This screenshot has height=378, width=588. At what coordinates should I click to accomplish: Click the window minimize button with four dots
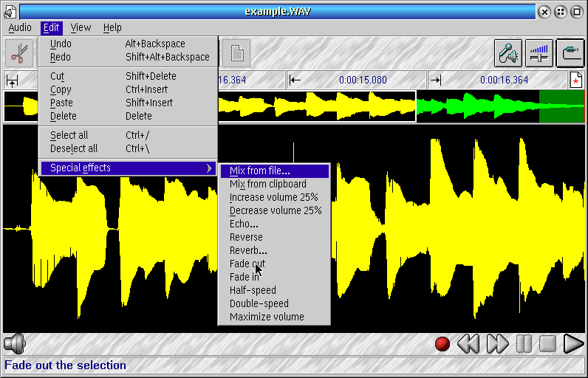click(x=561, y=12)
